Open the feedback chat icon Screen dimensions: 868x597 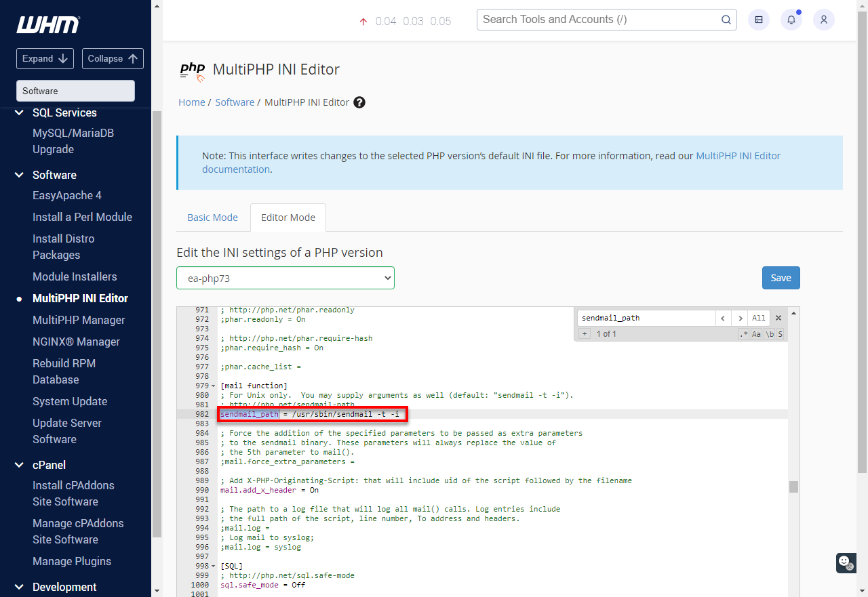(x=845, y=563)
